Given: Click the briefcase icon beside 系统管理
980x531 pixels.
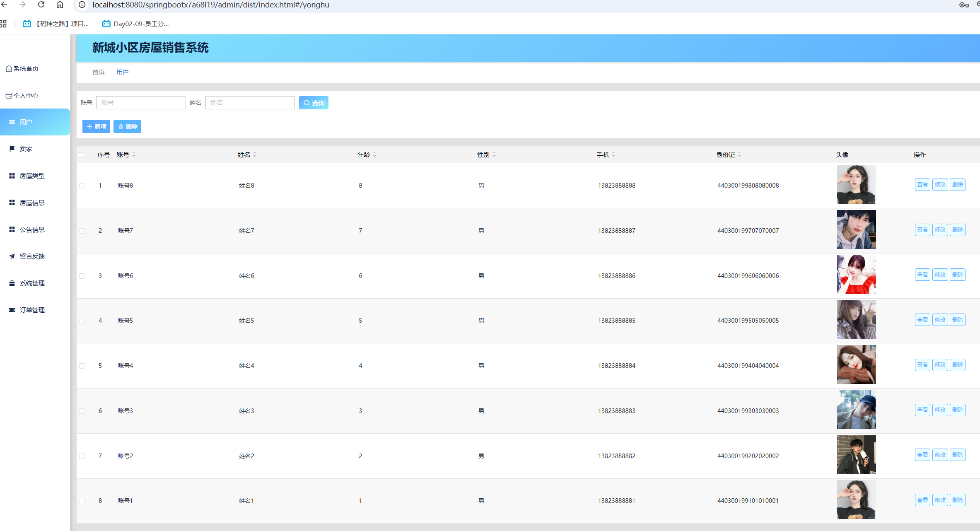Looking at the screenshot, I should click(x=12, y=283).
